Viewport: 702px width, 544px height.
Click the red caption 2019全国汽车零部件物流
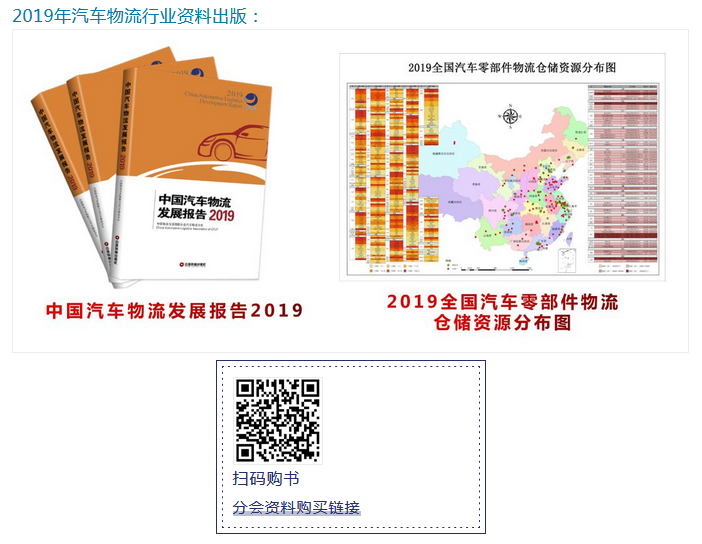pyautogui.click(x=502, y=302)
